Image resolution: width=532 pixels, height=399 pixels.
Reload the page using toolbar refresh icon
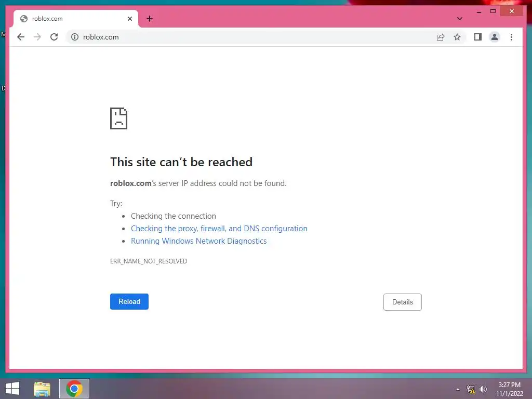pyautogui.click(x=54, y=37)
